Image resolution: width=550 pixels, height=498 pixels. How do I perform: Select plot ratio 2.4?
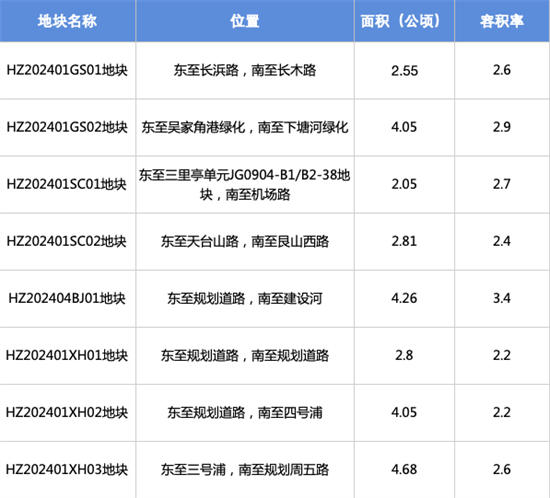click(502, 241)
